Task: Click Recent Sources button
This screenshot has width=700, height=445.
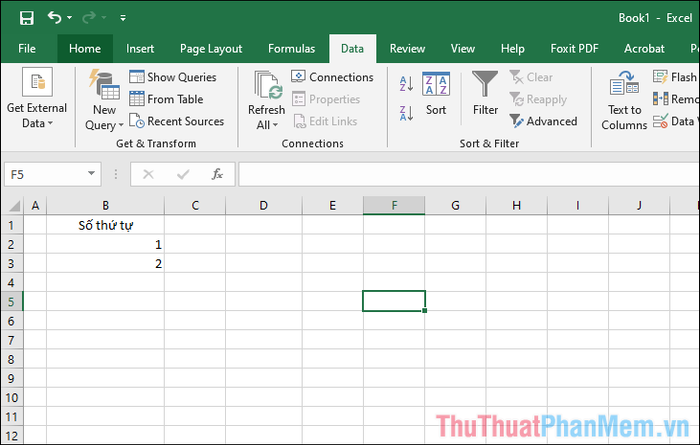Action: pos(176,121)
